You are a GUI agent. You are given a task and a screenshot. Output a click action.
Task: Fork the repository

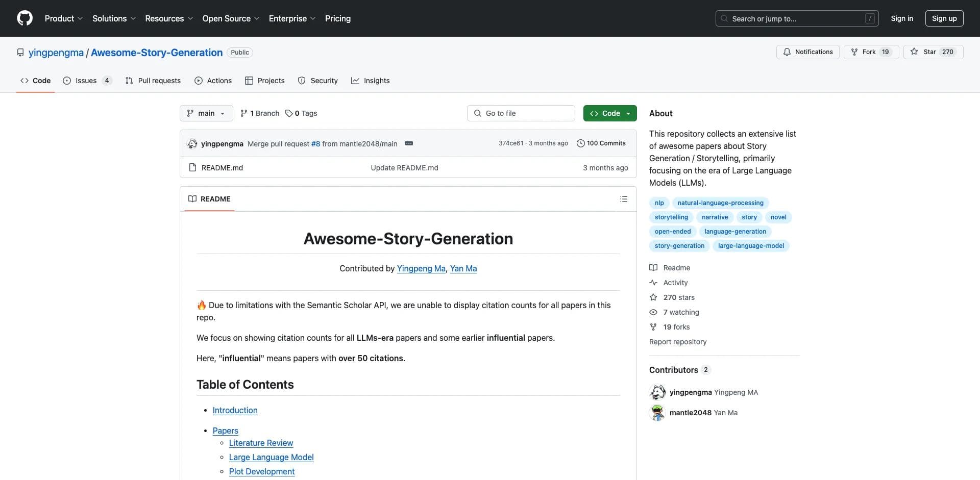click(x=871, y=52)
